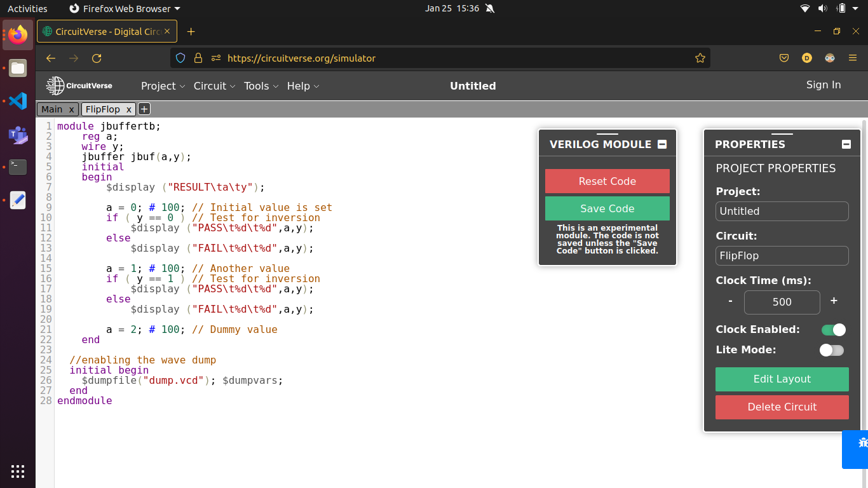Screen dimensions: 868x488
Task: Enable Lite Mode
Action: coord(831,350)
